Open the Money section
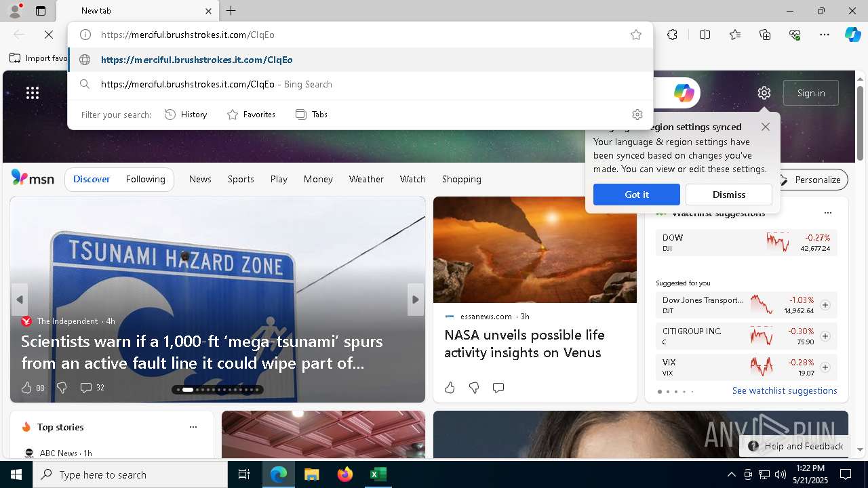This screenshot has width=868, height=488. [318, 179]
